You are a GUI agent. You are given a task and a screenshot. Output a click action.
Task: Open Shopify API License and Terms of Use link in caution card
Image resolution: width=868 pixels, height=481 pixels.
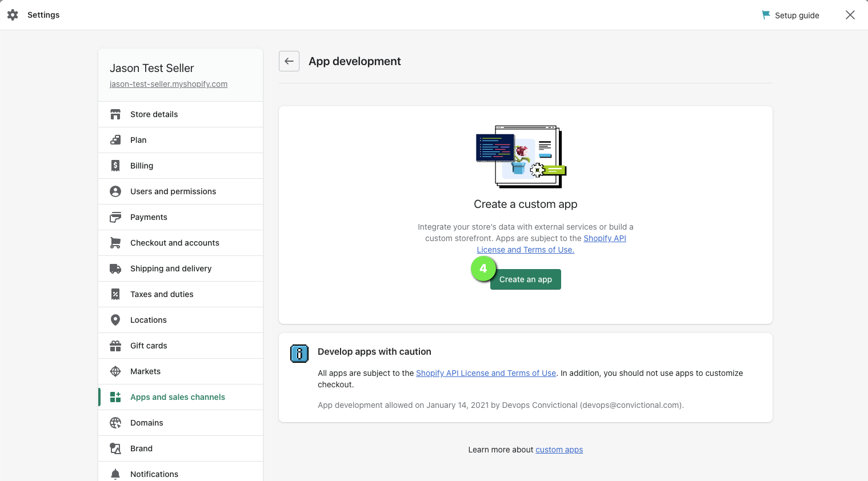pyautogui.click(x=486, y=373)
